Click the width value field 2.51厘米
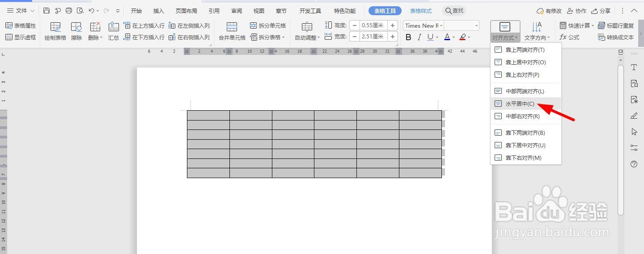Image resolution: width=644 pixels, height=254 pixels. pos(373,37)
